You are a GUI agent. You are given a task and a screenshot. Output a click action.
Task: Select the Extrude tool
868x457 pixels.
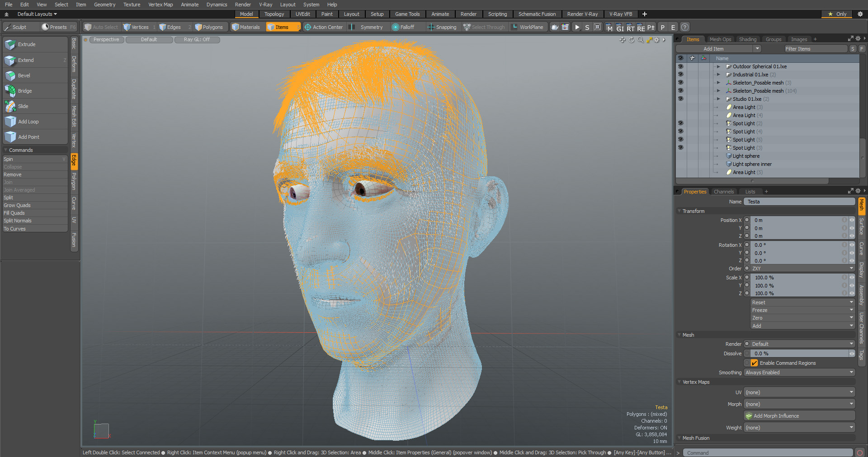point(35,44)
